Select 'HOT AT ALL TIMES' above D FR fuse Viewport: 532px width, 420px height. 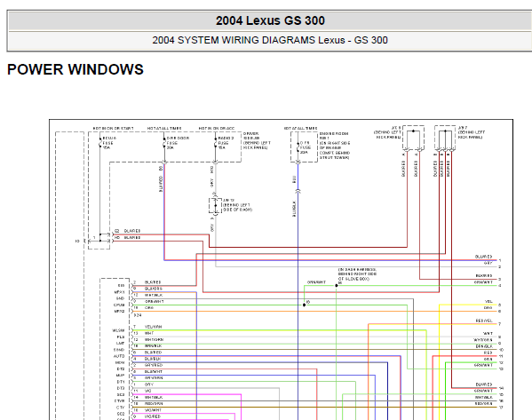click(x=300, y=129)
